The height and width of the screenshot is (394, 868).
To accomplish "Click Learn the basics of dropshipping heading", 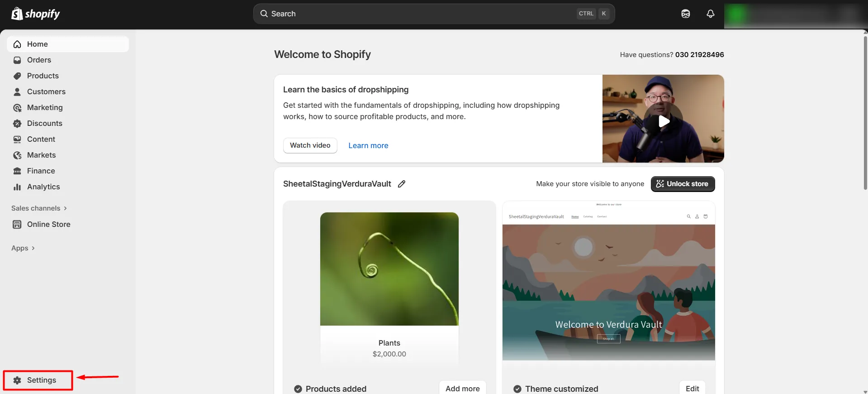I will [x=346, y=90].
